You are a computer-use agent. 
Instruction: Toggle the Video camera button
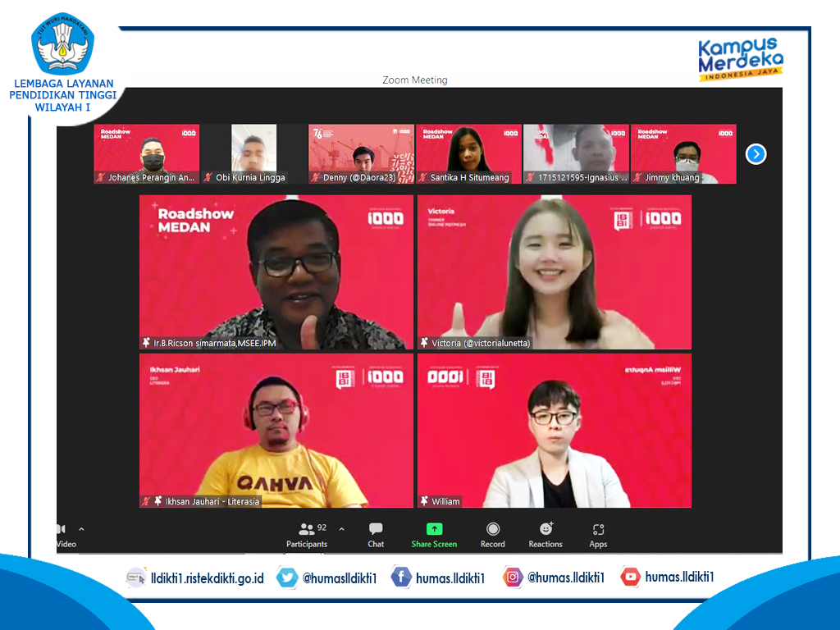tap(66, 535)
